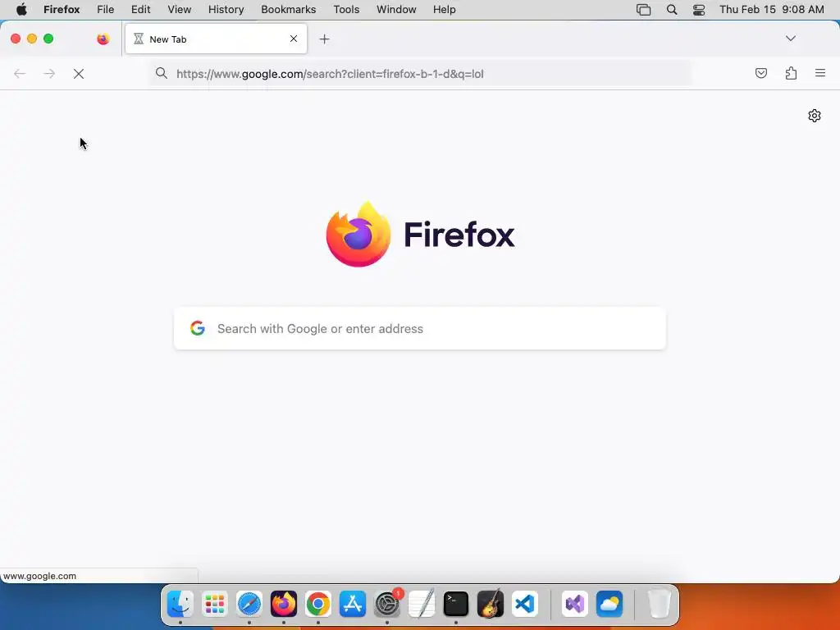Open the Window menu
Viewport: 840px width, 630px height.
396,10
